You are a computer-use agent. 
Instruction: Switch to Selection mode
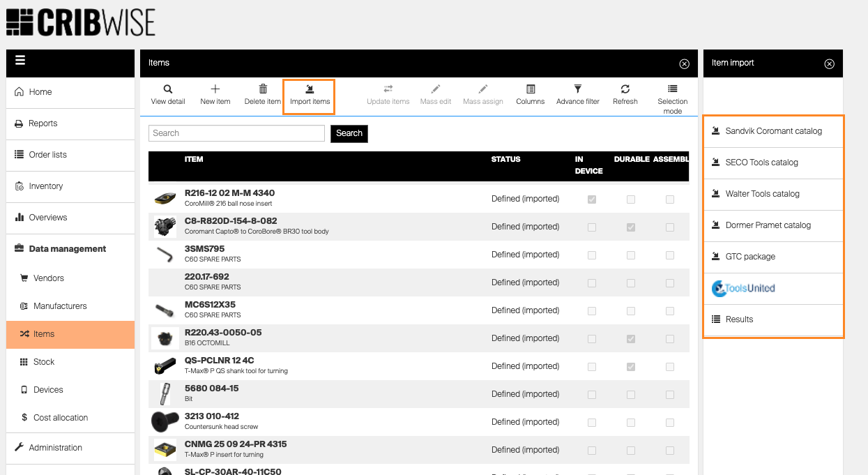click(672, 89)
